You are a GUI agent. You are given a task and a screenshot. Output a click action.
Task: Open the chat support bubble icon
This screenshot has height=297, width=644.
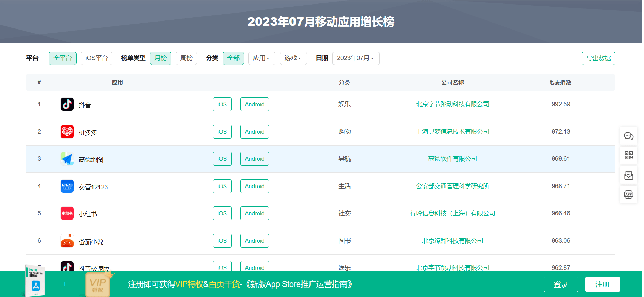point(629,136)
